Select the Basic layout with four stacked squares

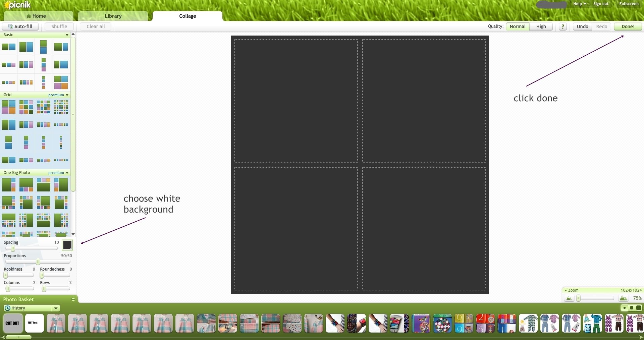(x=44, y=82)
